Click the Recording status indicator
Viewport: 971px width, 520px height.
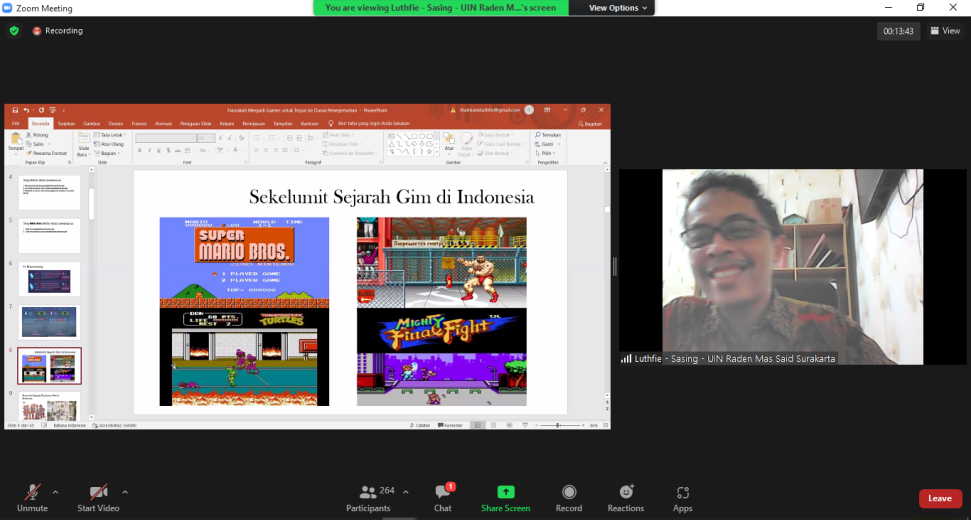pyautogui.click(x=58, y=30)
